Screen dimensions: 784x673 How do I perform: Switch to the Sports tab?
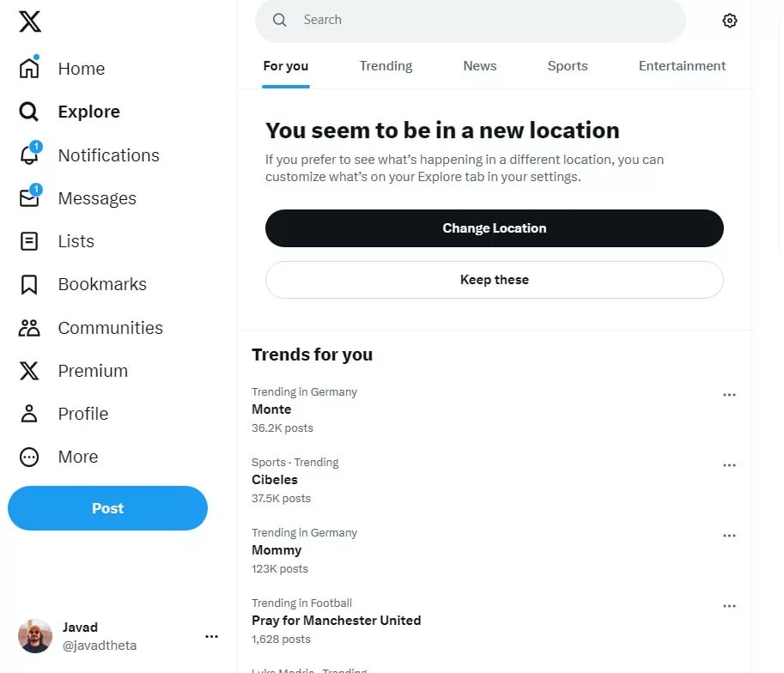(x=568, y=66)
